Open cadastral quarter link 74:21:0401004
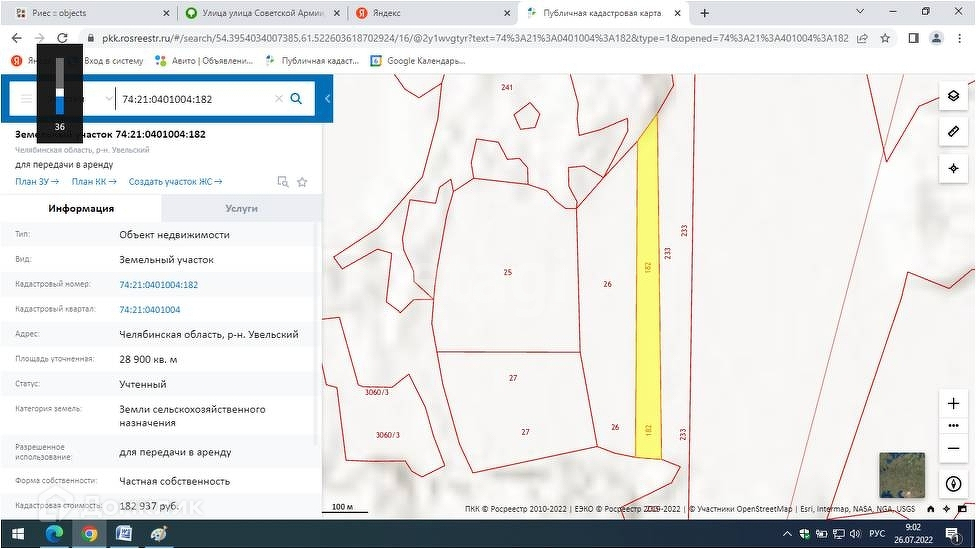The height and width of the screenshot is (549, 976). click(x=150, y=310)
